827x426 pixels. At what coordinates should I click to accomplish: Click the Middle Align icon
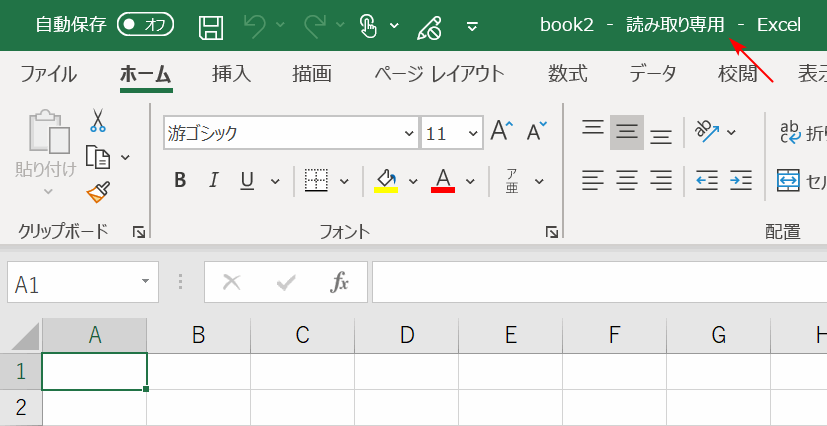point(627,132)
